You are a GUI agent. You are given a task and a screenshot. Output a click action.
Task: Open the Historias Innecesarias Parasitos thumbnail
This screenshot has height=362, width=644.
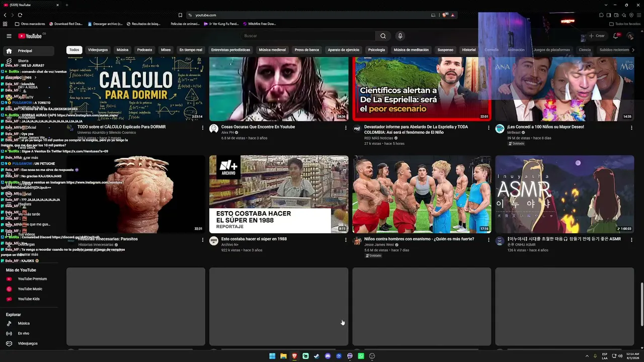coord(136,194)
